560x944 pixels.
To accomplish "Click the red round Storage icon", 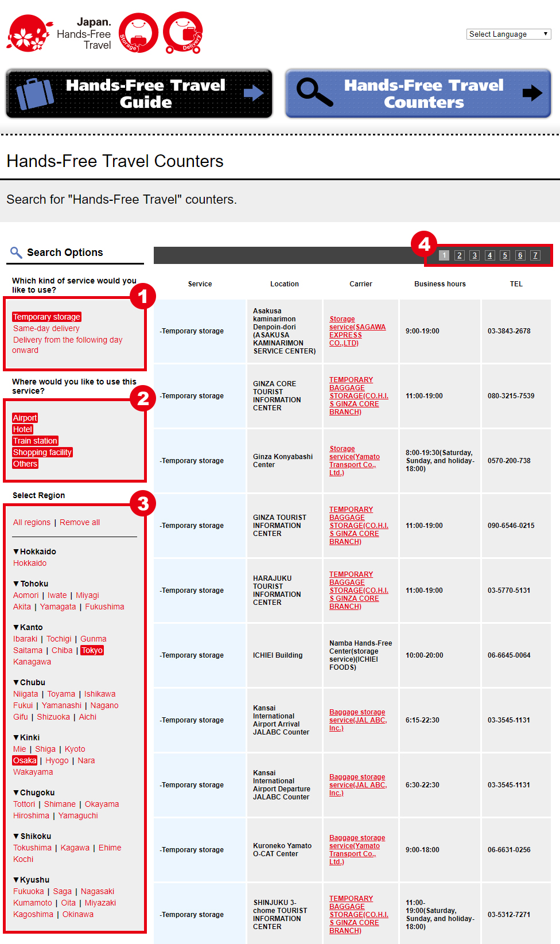I will [138, 33].
